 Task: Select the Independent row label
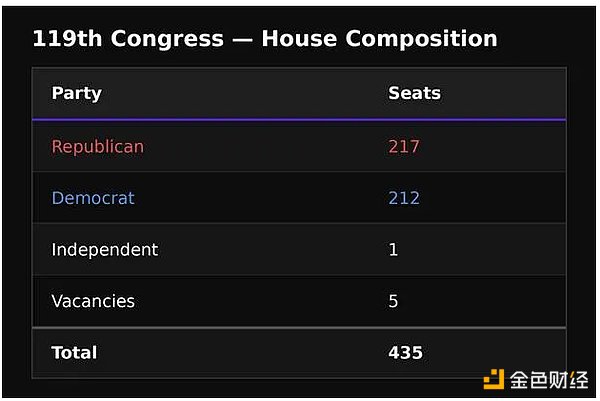tap(105, 250)
